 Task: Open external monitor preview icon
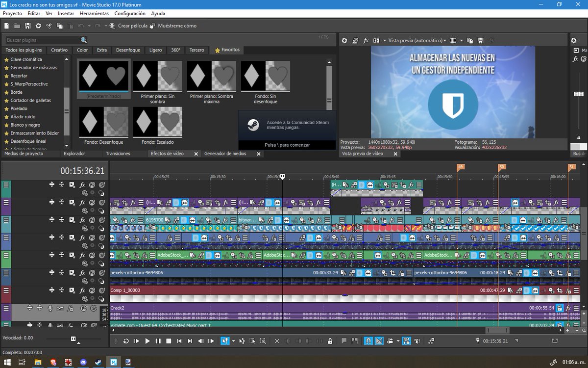coord(355,40)
